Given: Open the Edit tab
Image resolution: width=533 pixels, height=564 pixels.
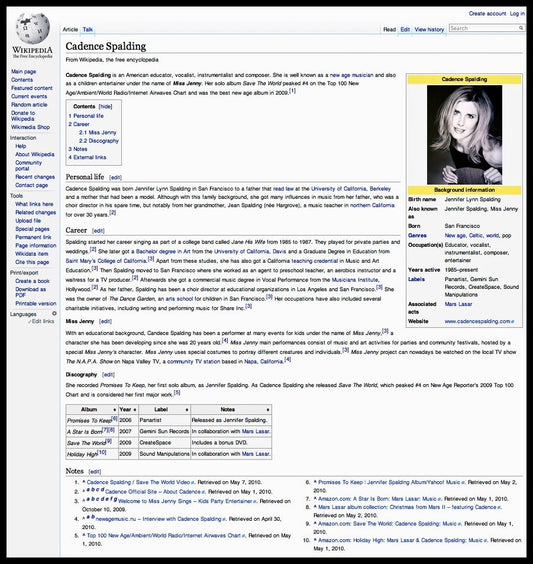Looking at the screenshot, I should point(405,29).
